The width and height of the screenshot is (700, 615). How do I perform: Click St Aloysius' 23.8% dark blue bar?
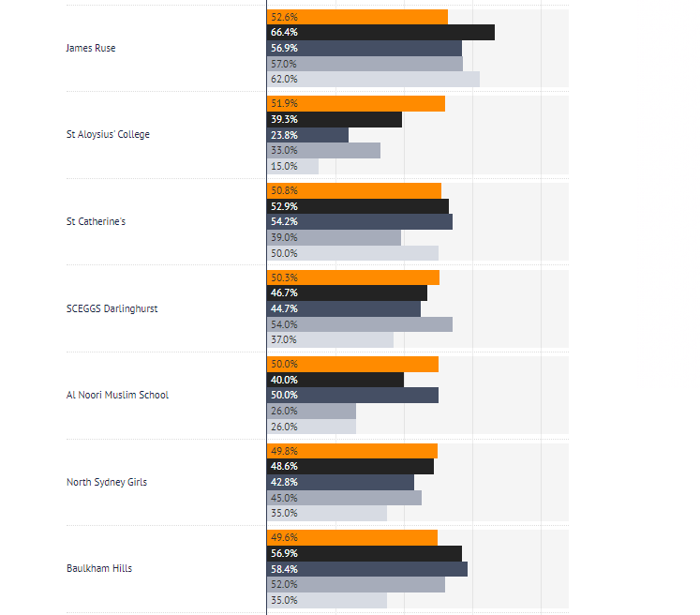(x=307, y=135)
